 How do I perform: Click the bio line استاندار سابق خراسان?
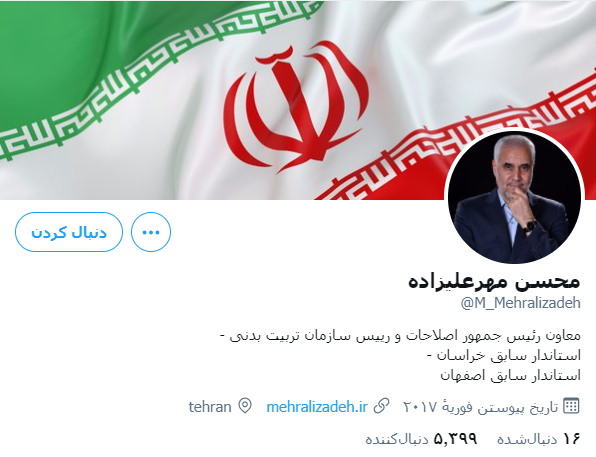504,356
